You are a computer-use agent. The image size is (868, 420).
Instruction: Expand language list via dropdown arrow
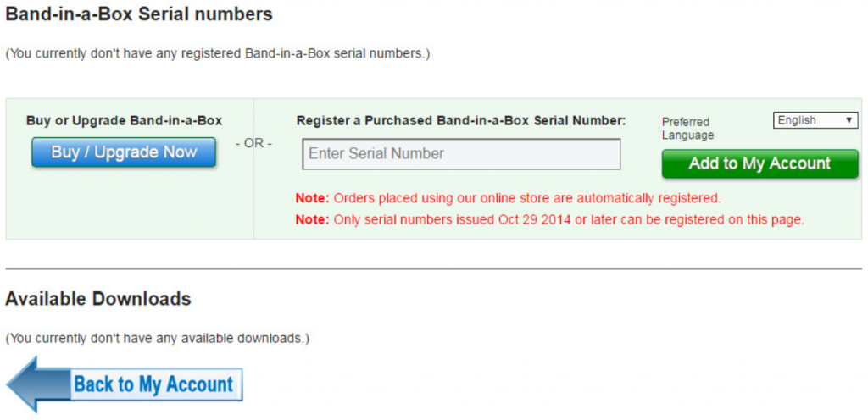point(850,120)
